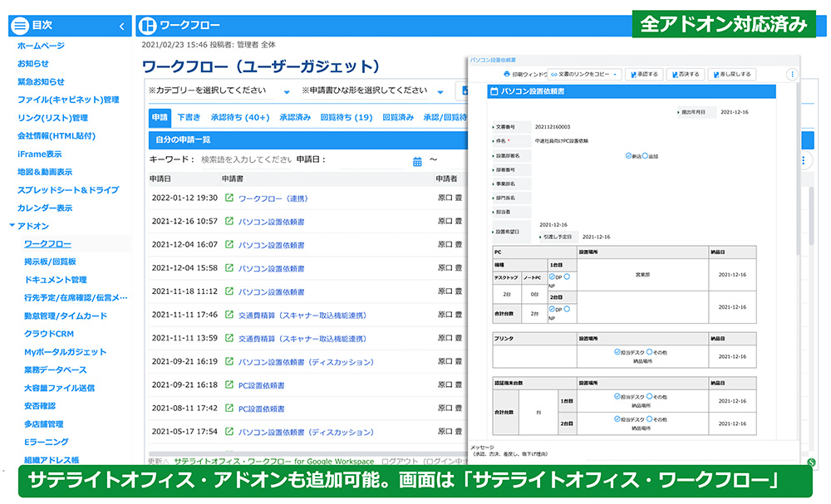Viewport: 831px width, 504px height.
Task: Open ドキュメント管理 addon in sidebar
Action: (x=55, y=280)
